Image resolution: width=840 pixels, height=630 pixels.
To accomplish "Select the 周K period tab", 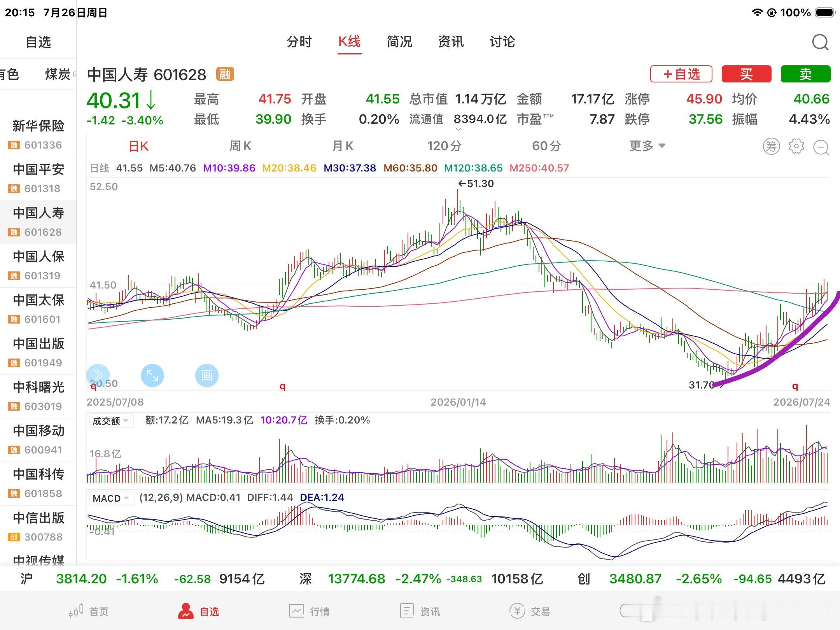I will tap(240, 146).
